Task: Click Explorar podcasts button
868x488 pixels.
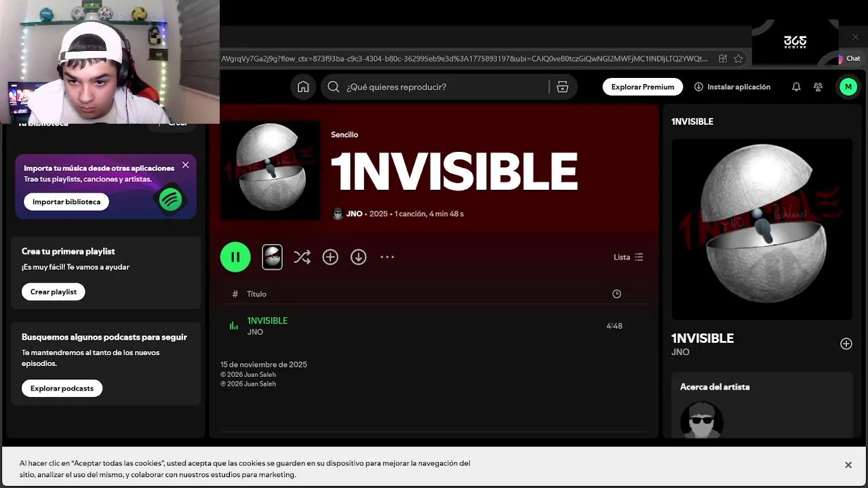Action: [x=62, y=388]
